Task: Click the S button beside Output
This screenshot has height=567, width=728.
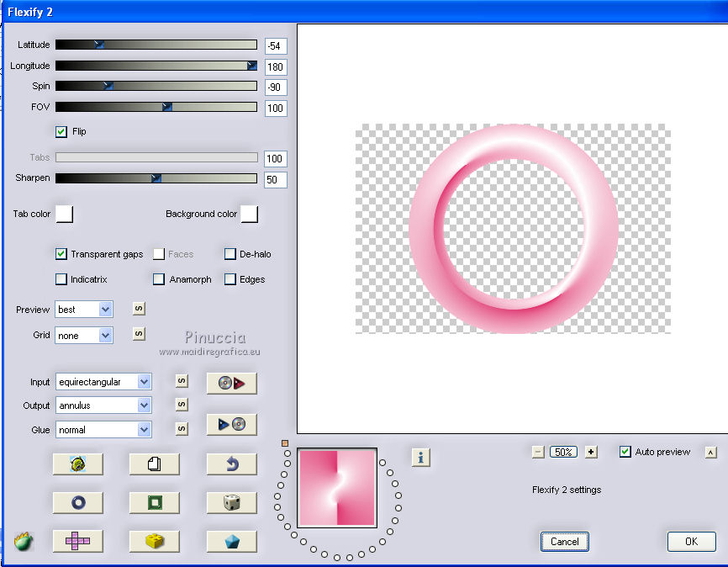Action: (x=182, y=405)
